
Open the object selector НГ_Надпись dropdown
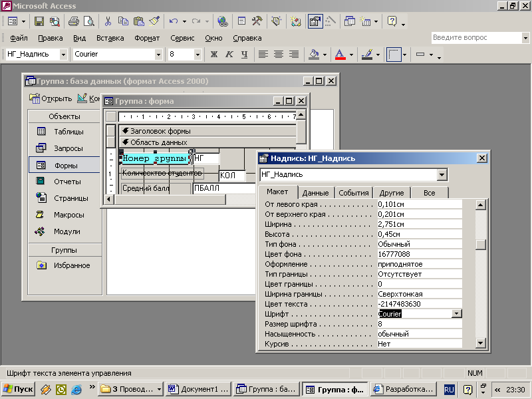(x=63, y=55)
